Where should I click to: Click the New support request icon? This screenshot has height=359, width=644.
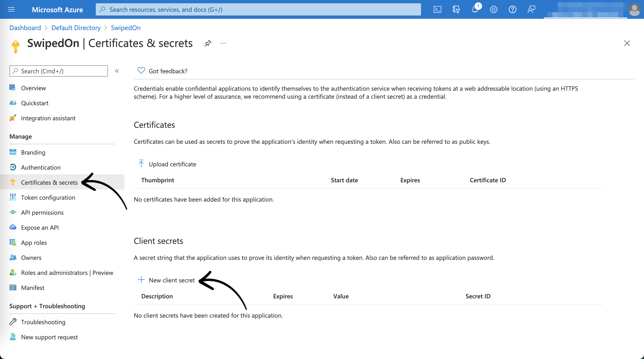[13, 337]
